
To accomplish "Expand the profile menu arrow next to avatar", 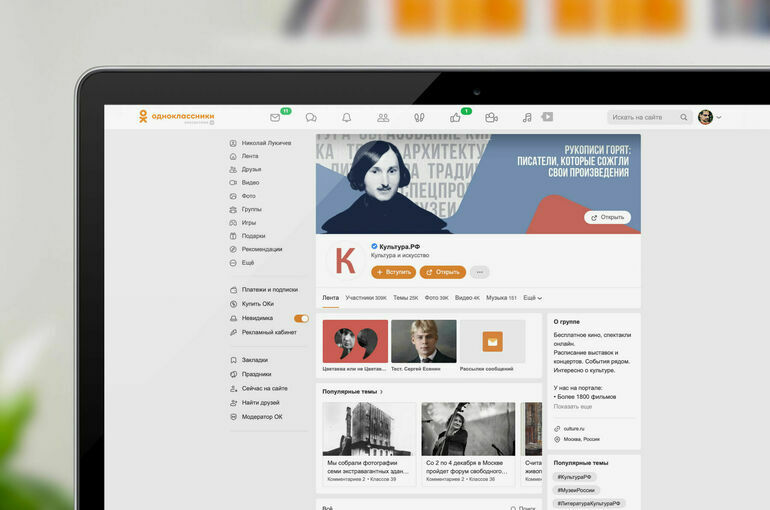I will [719, 118].
